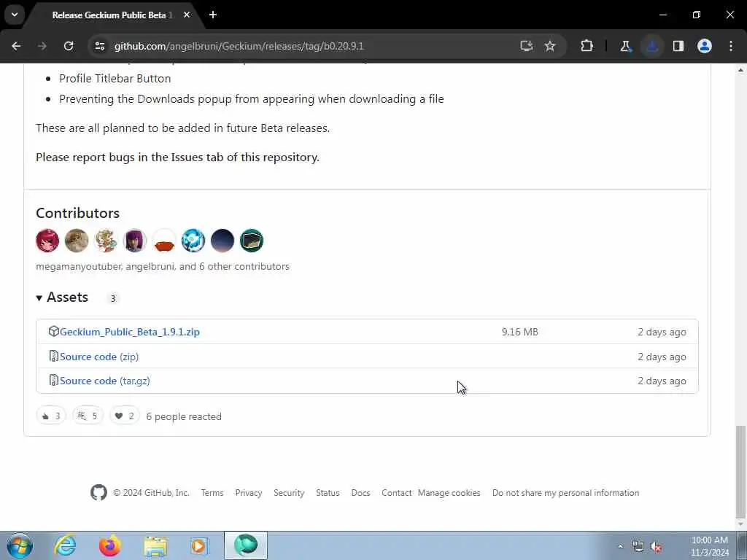Click the muted volume tray icon
Screen dimensions: 747x560
pyautogui.click(x=657, y=547)
